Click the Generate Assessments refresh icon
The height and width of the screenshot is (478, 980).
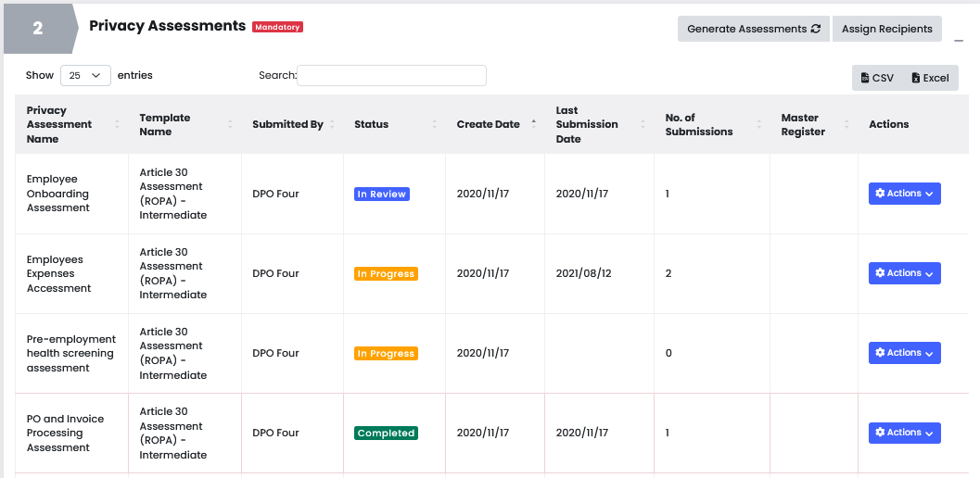pos(816,29)
